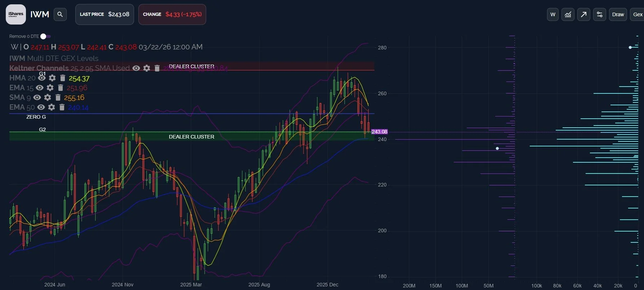Toggle visibility of SMA 9
This screenshot has height=290, width=644.
click(37, 97)
